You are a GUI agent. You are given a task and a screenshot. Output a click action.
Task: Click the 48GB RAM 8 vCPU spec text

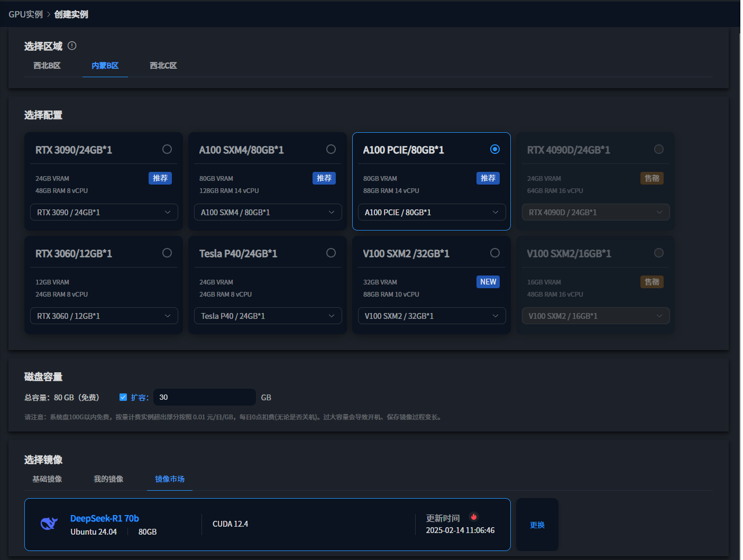click(61, 190)
